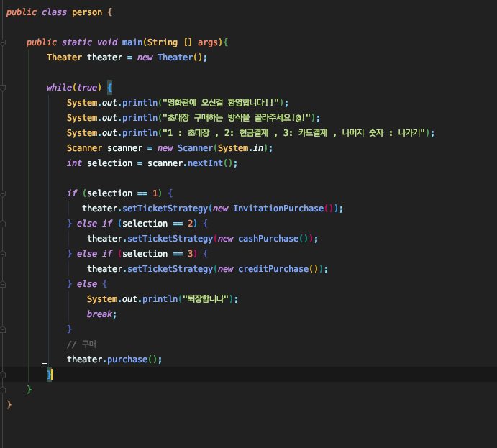Click the number 3 in else if condition
This screenshot has width=497, height=448.
point(190,254)
